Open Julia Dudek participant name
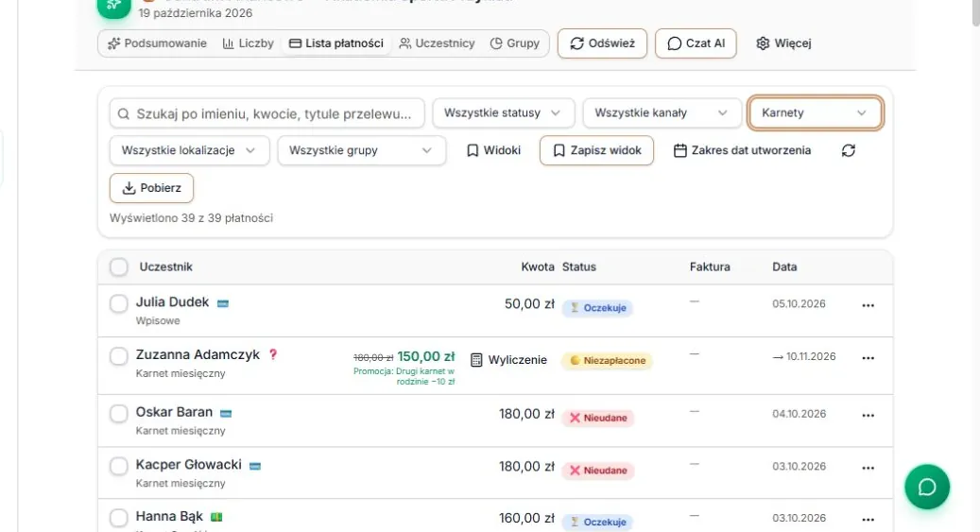This screenshot has height=532, width=980. (x=173, y=302)
